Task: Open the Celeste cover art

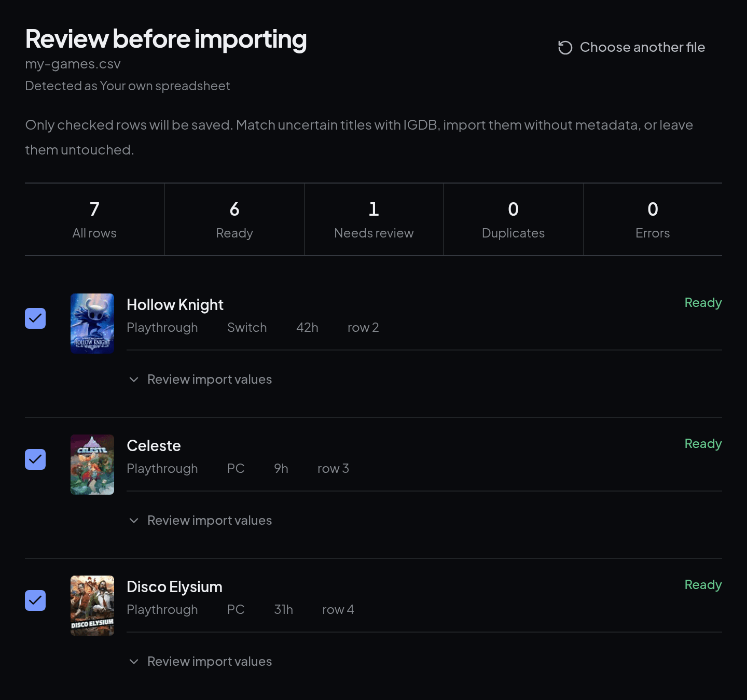Action: 92,465
